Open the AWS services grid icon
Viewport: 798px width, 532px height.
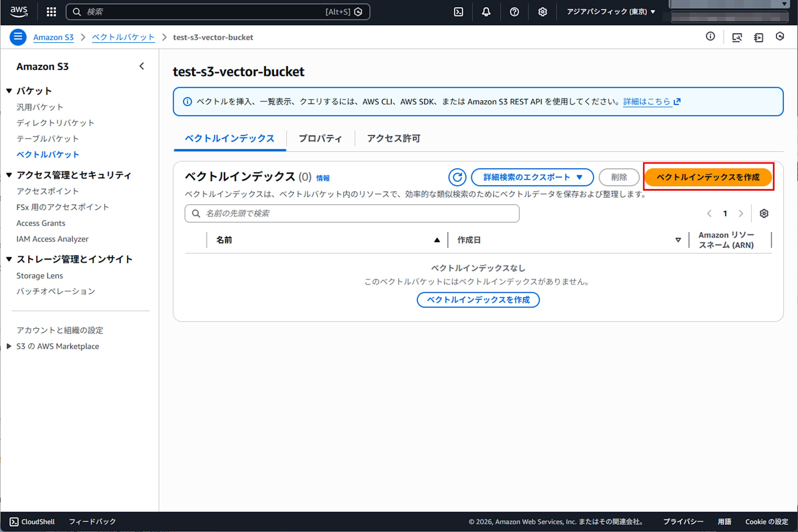(51, 12)
